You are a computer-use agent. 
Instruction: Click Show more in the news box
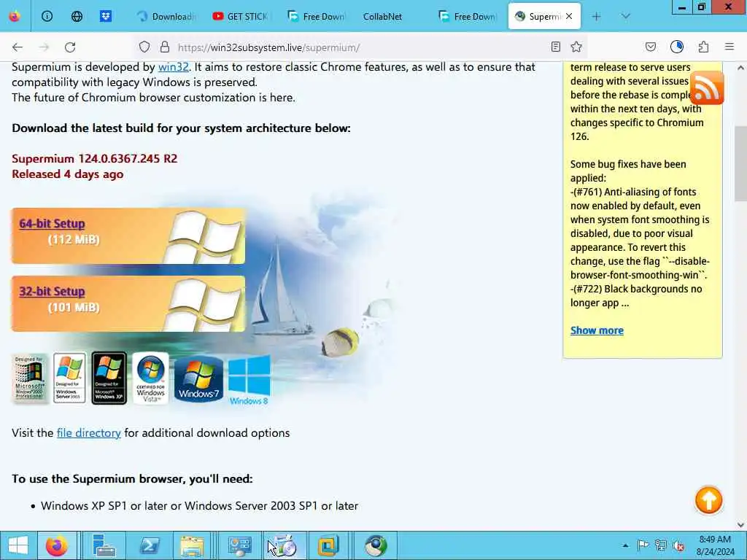click(x=597, y=330)
